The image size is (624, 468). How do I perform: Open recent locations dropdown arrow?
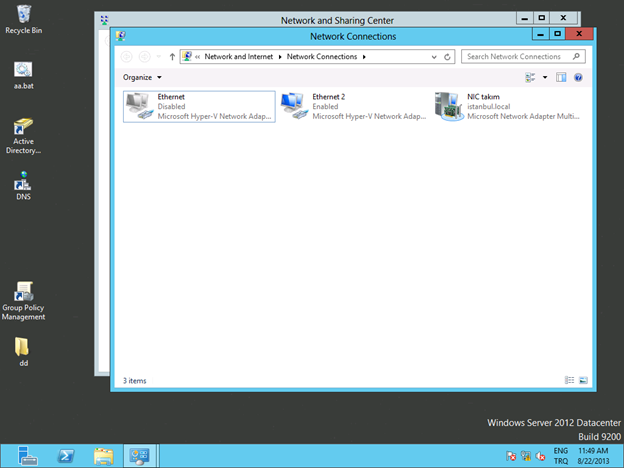tap(159, 57)
